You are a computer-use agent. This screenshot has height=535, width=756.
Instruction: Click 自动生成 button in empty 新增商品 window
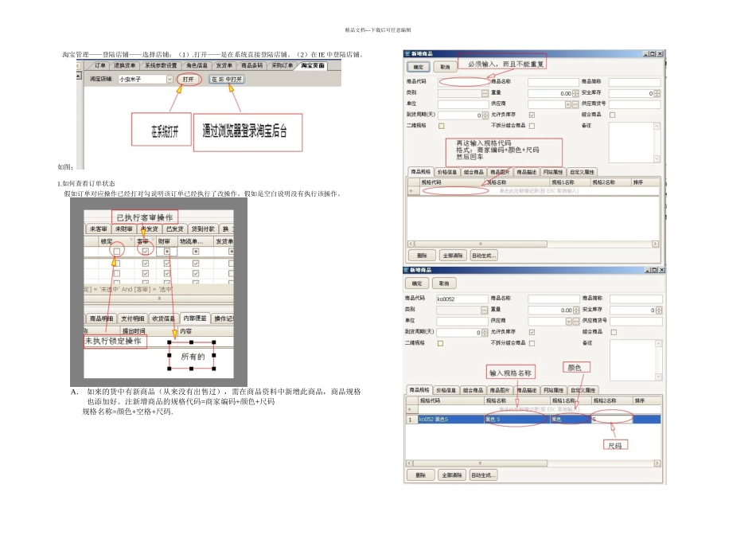(x=484, y=256)
